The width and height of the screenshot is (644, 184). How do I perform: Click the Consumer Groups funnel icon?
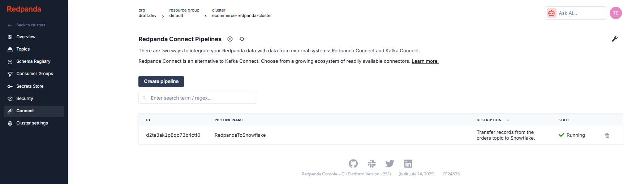[x=10, y=74]
